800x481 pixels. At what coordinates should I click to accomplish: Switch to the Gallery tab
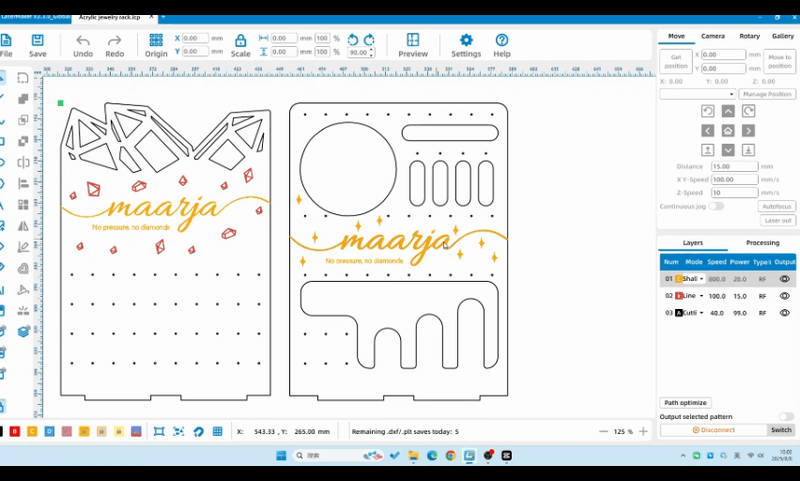tap(783, 36)
